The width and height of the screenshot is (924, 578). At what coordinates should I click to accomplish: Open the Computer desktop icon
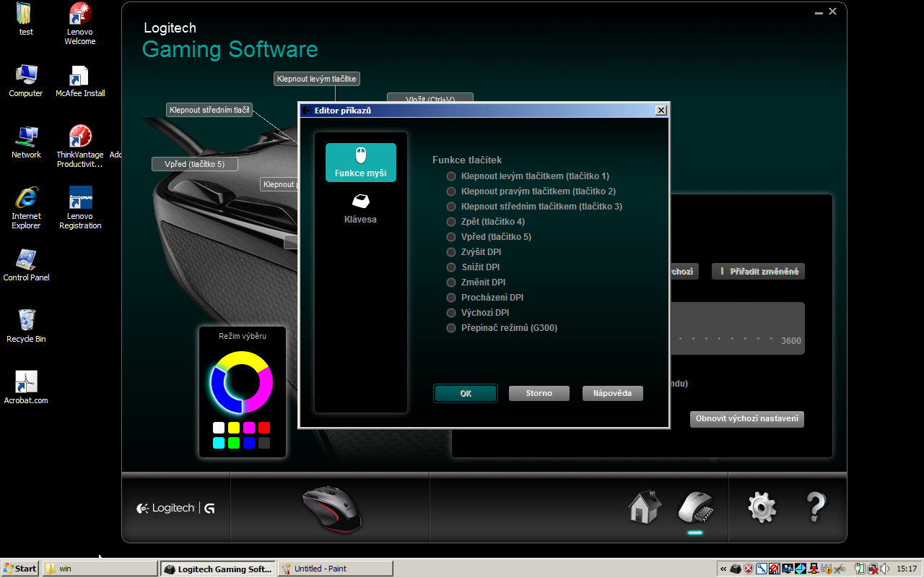(x=26, y=81)
